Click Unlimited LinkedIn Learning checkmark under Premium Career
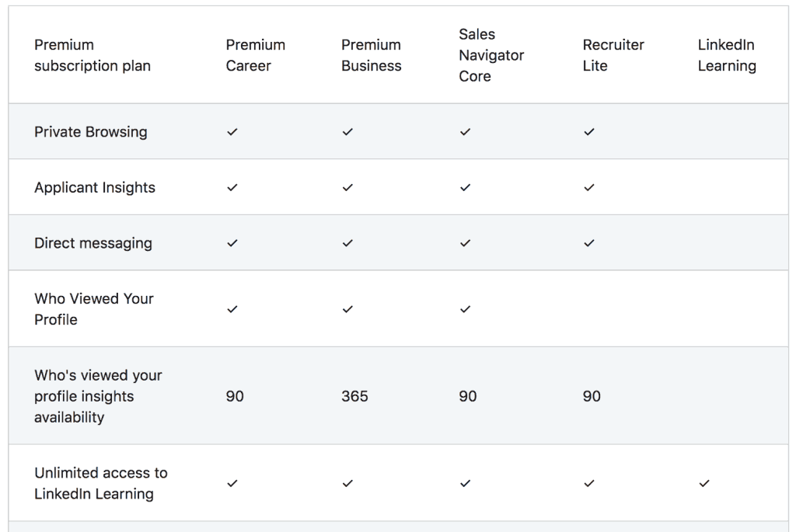796x532 pixels. (x=232, y=484)
